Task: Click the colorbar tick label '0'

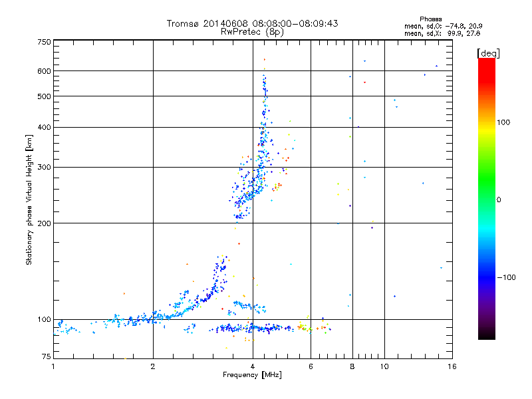Action: (499, 200)
